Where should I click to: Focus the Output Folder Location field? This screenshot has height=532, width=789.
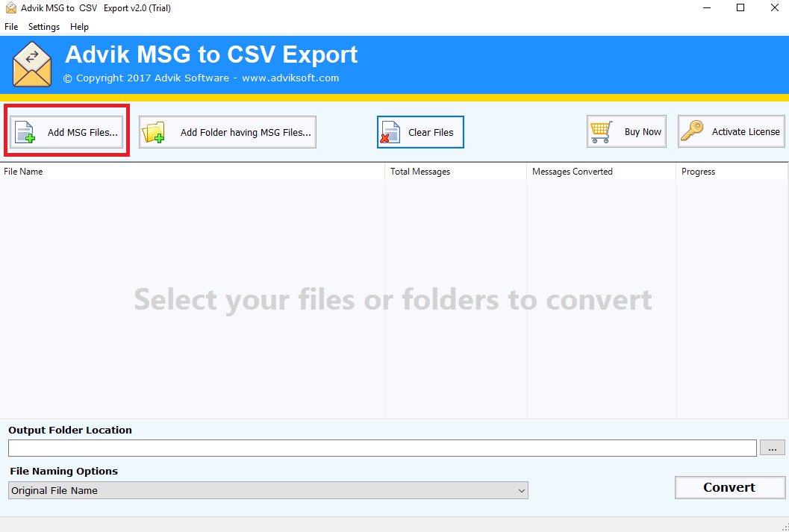click(x=382, y=448)
